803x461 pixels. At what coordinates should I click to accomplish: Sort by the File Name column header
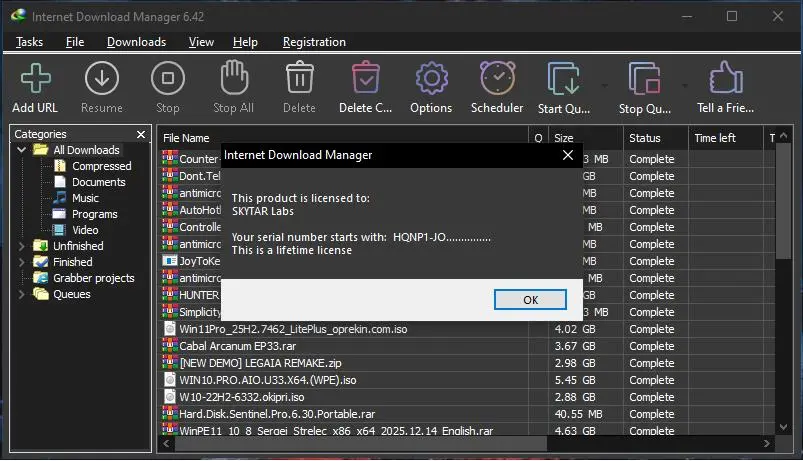click(x=344, y=138)
